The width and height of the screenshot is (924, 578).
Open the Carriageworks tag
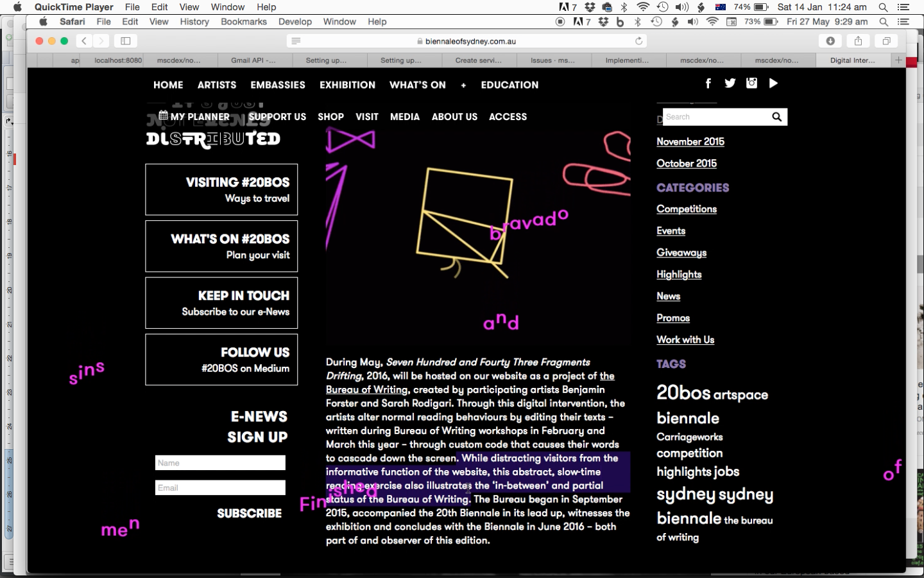[690, 437]
